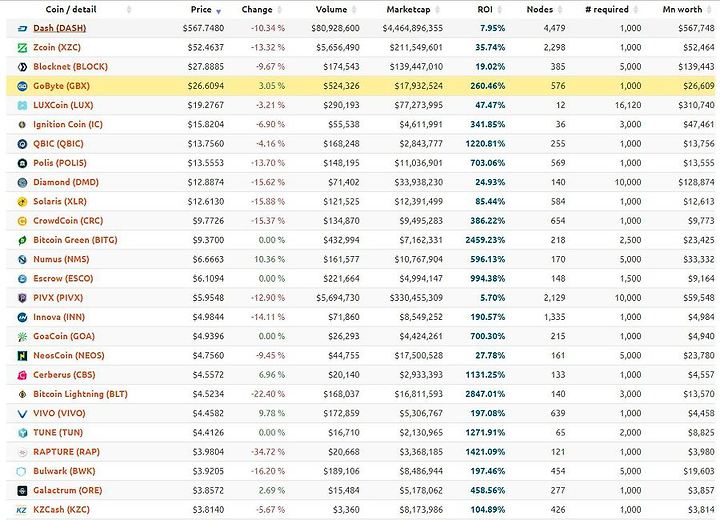Click the VIVO logo icon
The height and width of the screenshot is (520, 720).
coord(22,414)
